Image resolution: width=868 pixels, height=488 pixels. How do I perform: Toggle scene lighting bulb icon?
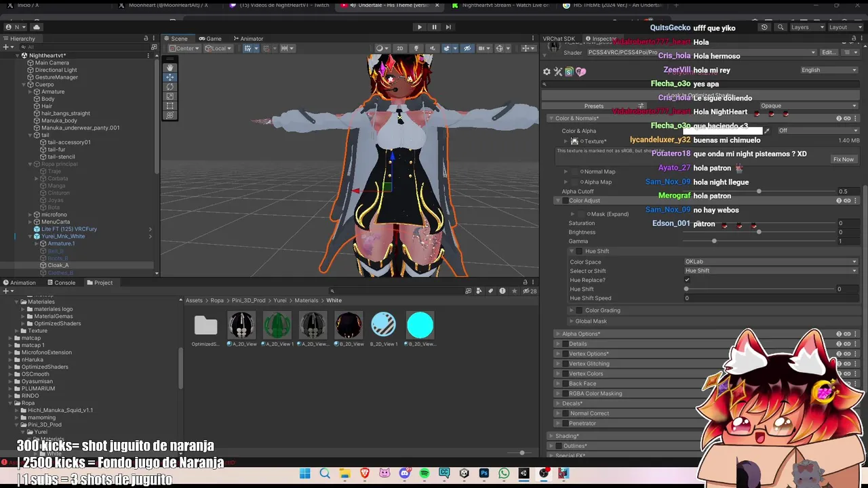click(416, 48)
